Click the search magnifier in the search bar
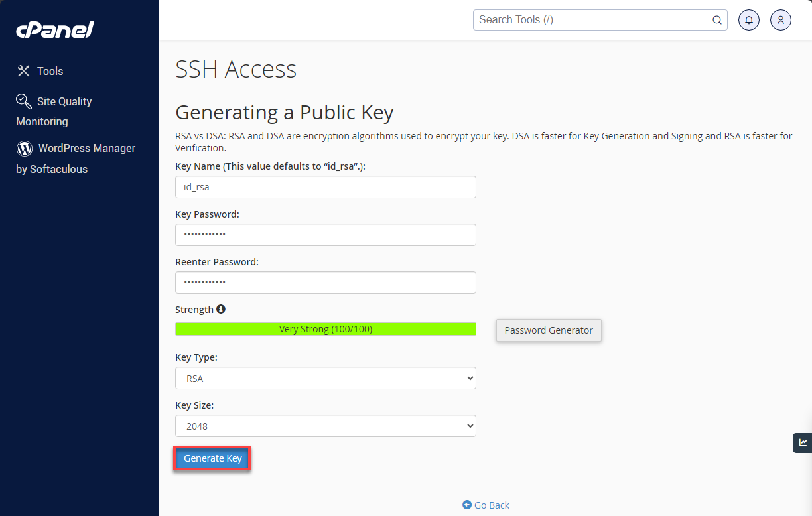812x516 pixels. 717,20
